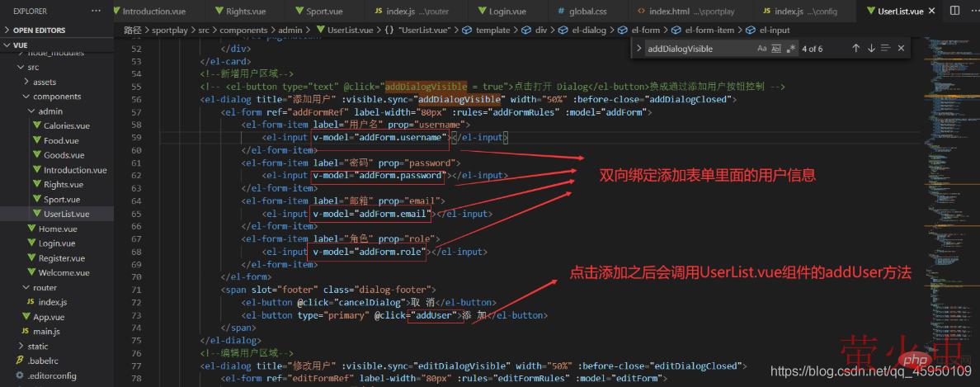Expand the OPEN EDITORS section
This screenshot has height=387, width=980.
7,30
